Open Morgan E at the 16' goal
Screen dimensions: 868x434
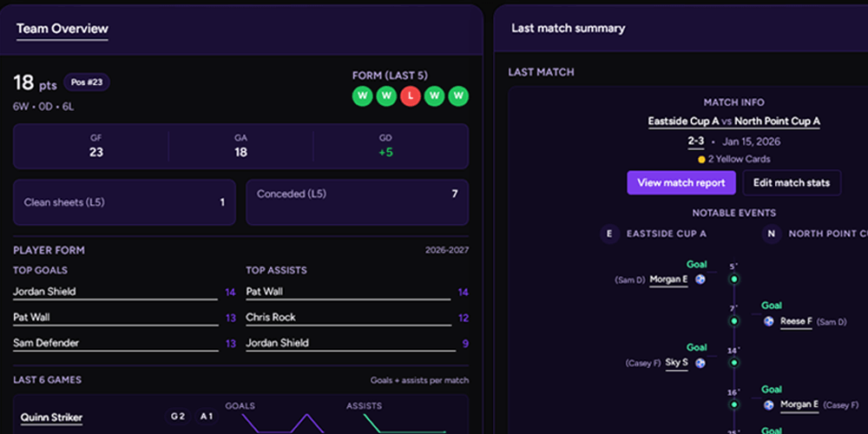pos(799,404)
